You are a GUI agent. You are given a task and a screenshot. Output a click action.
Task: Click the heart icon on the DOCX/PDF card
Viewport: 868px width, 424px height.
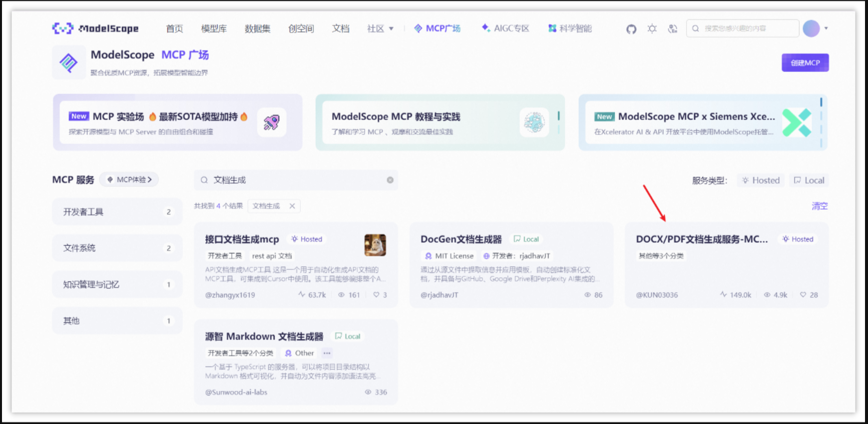[x=803, y=295]
